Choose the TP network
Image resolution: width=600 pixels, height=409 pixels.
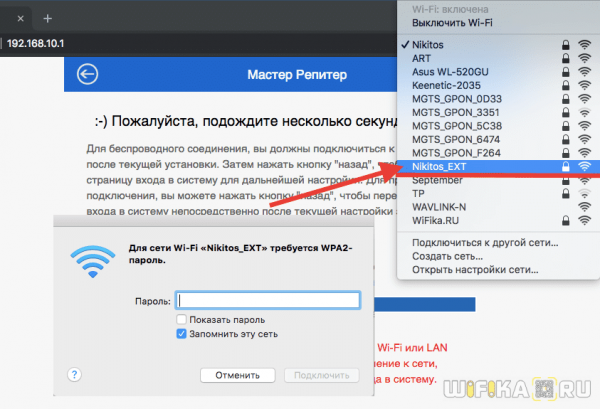(499, 194)
